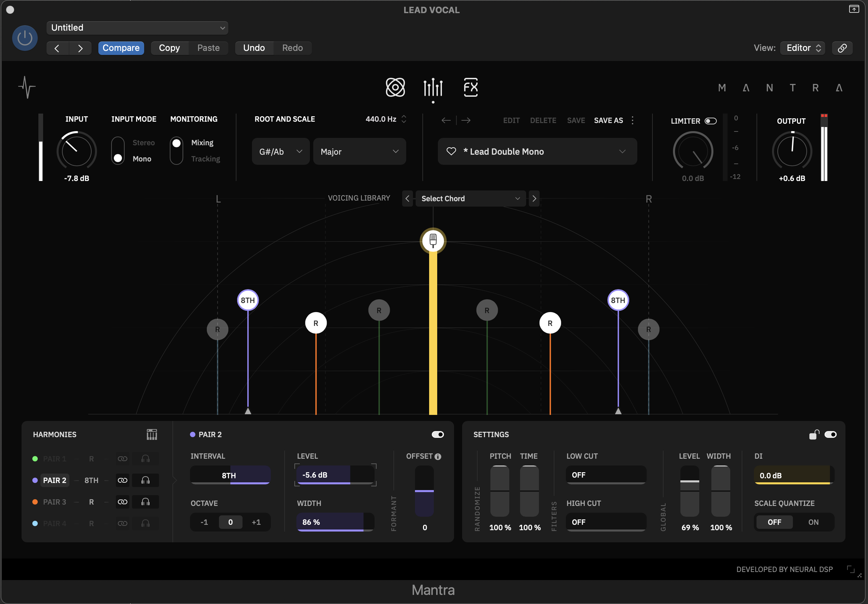The image size is (868, 604).
Task: Go to previous preset with left arrow
Action: click(x=446, y=120)
